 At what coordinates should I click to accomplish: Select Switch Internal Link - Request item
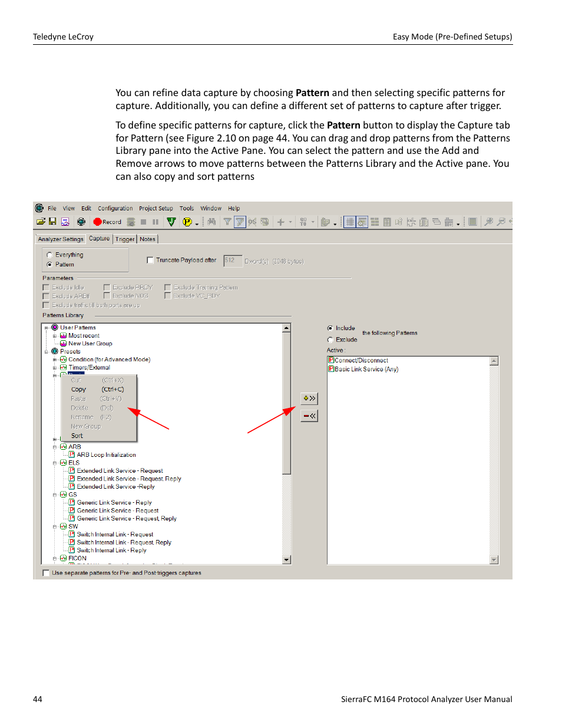tap(115, 535)
